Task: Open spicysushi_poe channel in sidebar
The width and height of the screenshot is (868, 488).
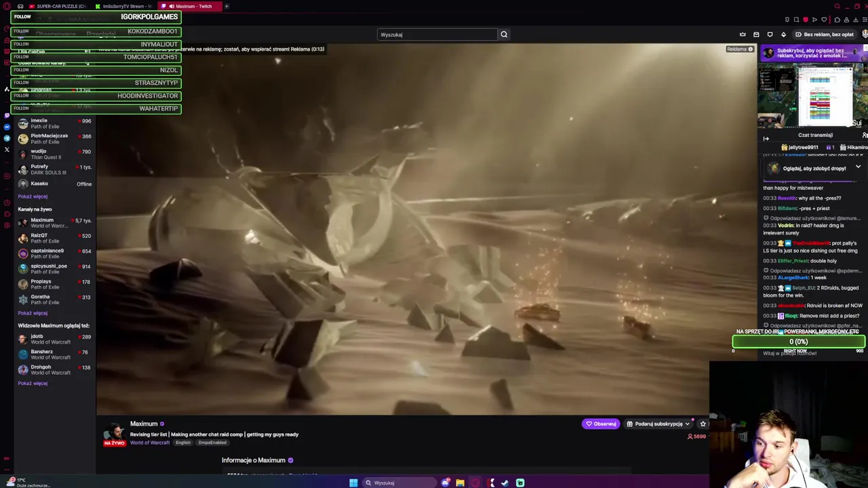Action: (54, 269)
